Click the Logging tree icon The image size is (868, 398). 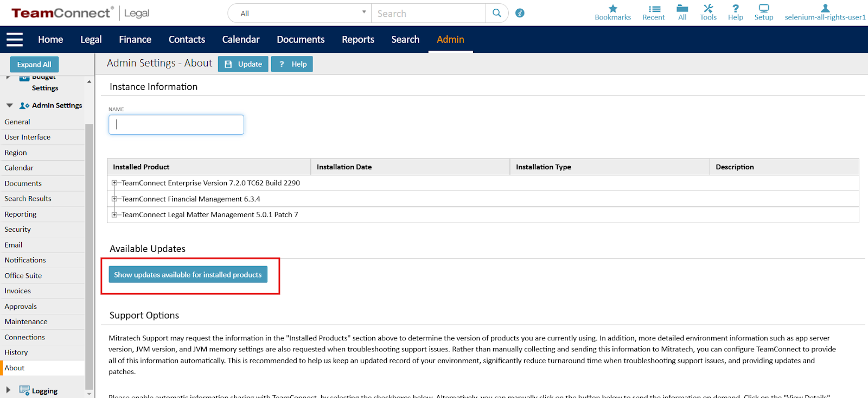[24, 390]
